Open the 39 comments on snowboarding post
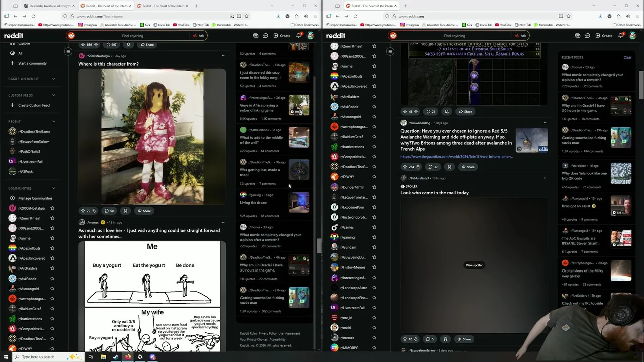Screen dimensions: 644x362 click(x=433, y=167)
